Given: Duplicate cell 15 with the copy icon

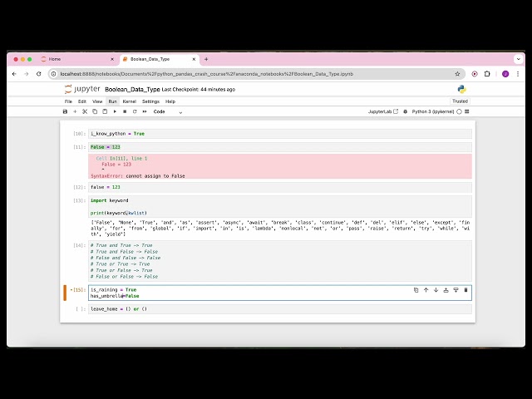Looking at the screenshot, I should (x=416, y=290).
